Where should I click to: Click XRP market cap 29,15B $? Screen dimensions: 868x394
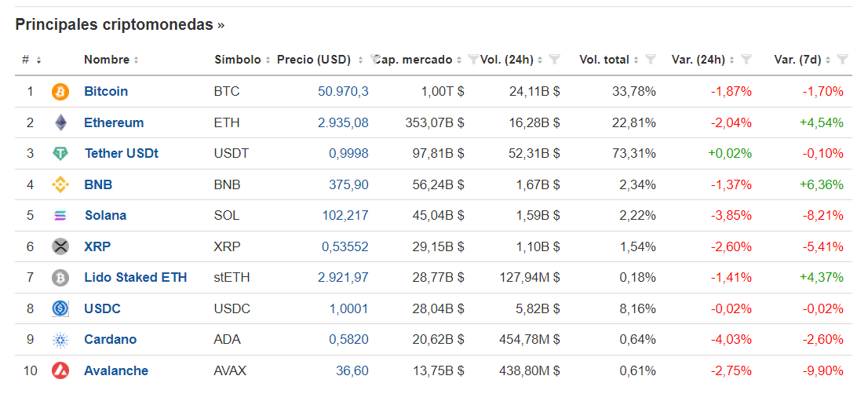pos(438,246)
